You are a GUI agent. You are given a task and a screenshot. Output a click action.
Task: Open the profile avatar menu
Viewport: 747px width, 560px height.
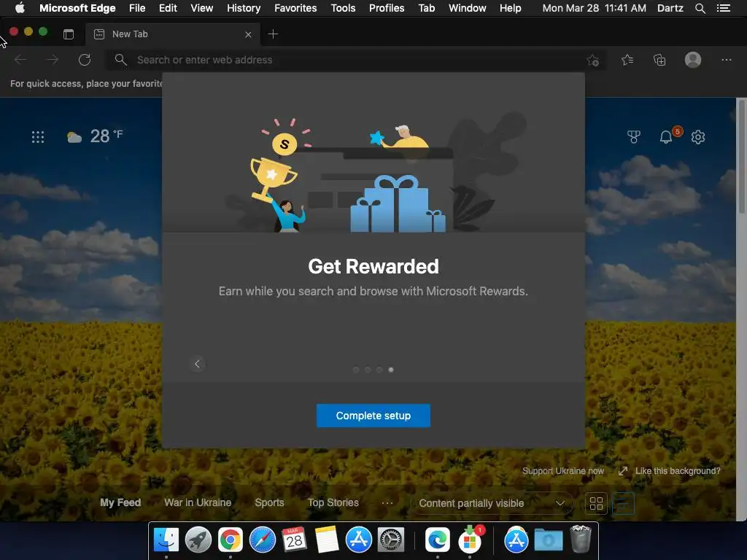click(693, 60)
